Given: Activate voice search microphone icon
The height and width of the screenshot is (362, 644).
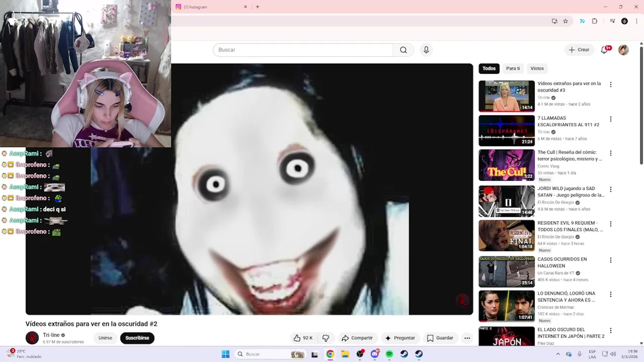Looking at the screenshot, I should coord(426,50).
